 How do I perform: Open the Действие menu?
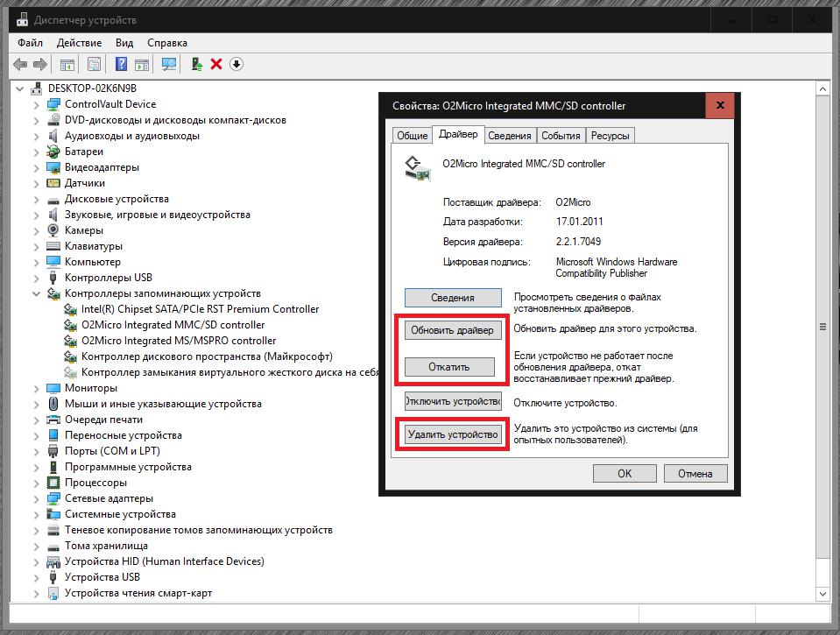pos(80,43)
